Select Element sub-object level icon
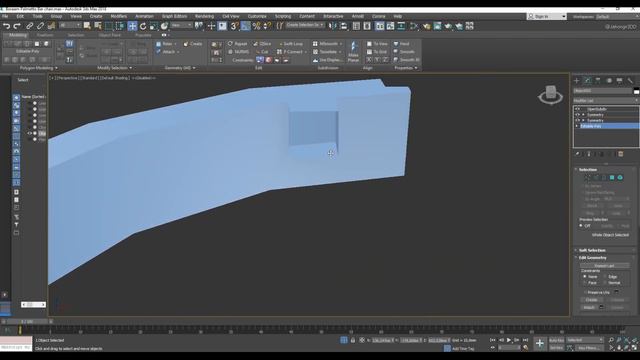640x360 pixels. [x=620, y=178]
